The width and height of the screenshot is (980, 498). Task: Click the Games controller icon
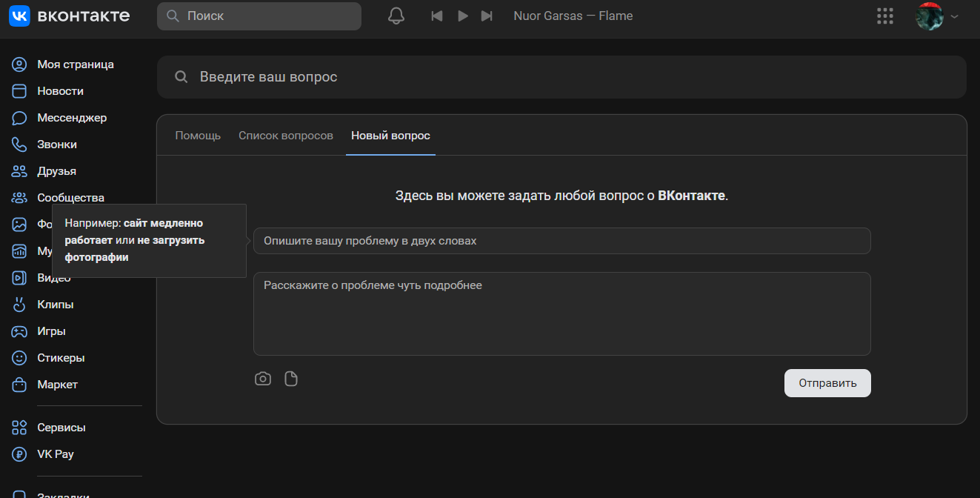coord(19,331)
